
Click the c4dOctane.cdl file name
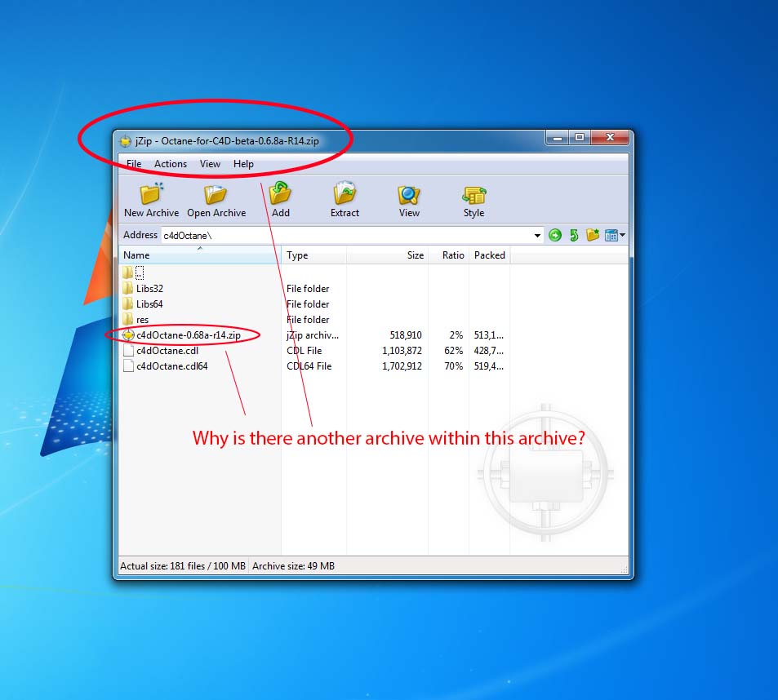(x=167, y=351)
